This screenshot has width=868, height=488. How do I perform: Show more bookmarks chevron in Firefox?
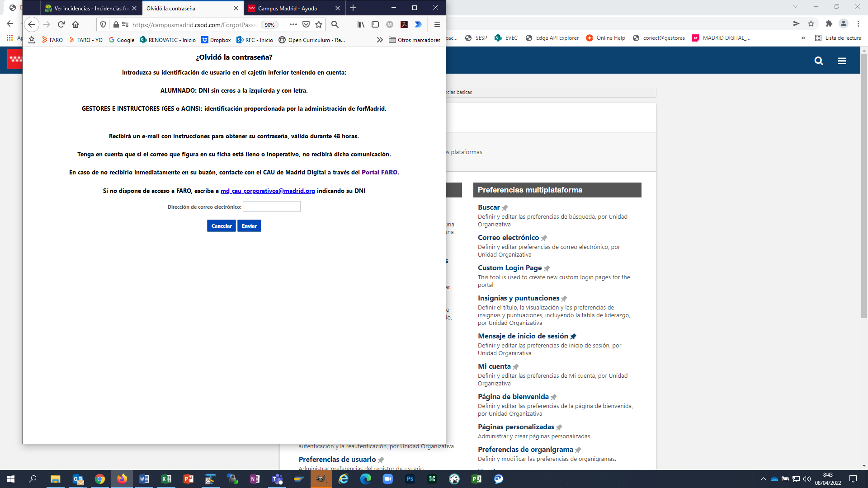click(380, 40)
